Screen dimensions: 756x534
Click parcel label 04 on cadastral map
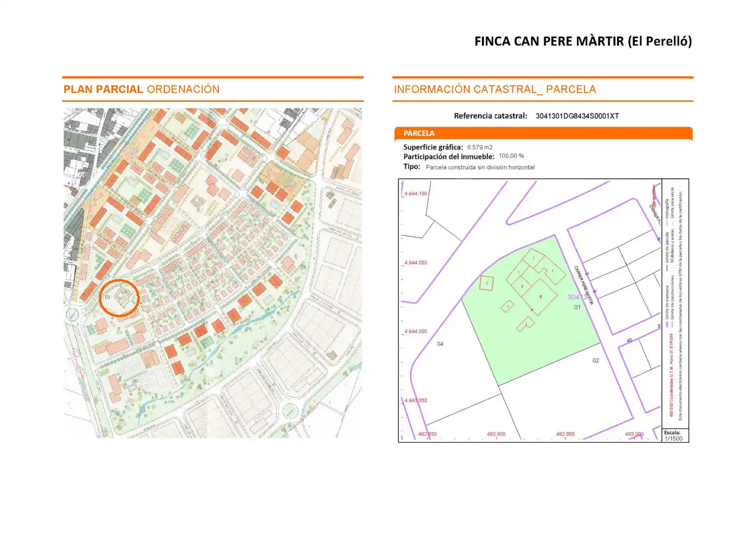point(440,344)
